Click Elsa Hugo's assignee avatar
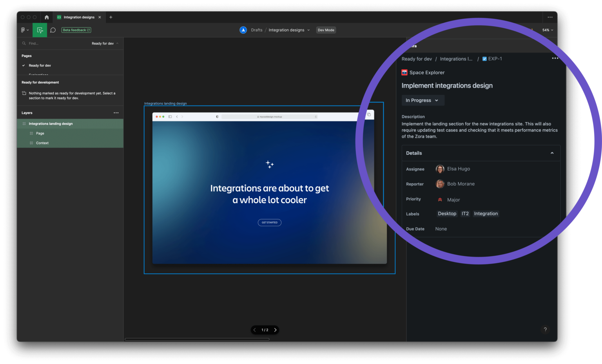 point(439,169)
